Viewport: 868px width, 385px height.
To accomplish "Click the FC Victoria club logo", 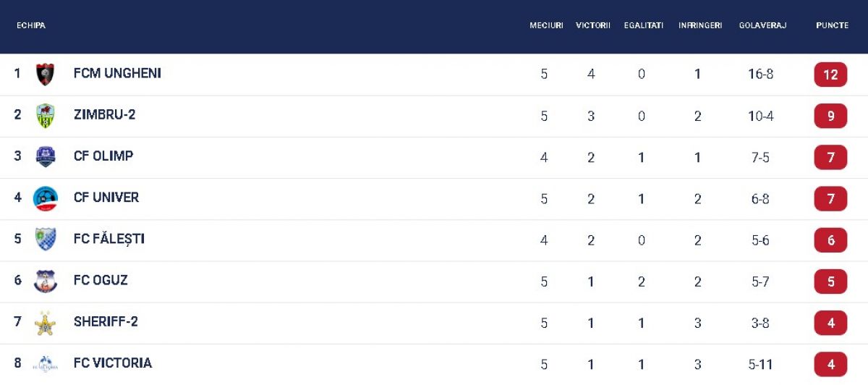I will click(x=46, y=364).
